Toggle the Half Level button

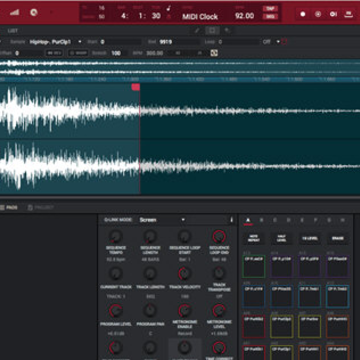[x=282, y=238]
